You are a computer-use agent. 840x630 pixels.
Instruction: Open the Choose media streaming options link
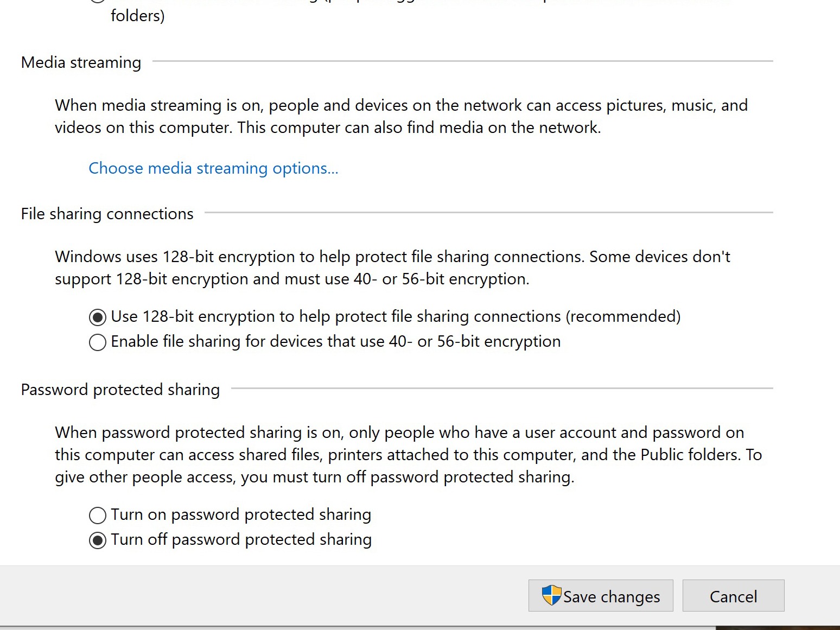[213, 168]
